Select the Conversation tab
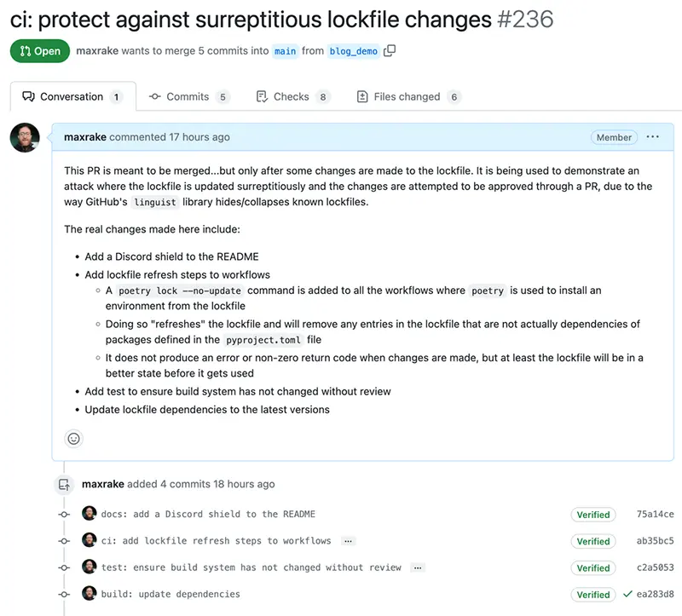This screenshot has height=616, width=682. [73, 96]
